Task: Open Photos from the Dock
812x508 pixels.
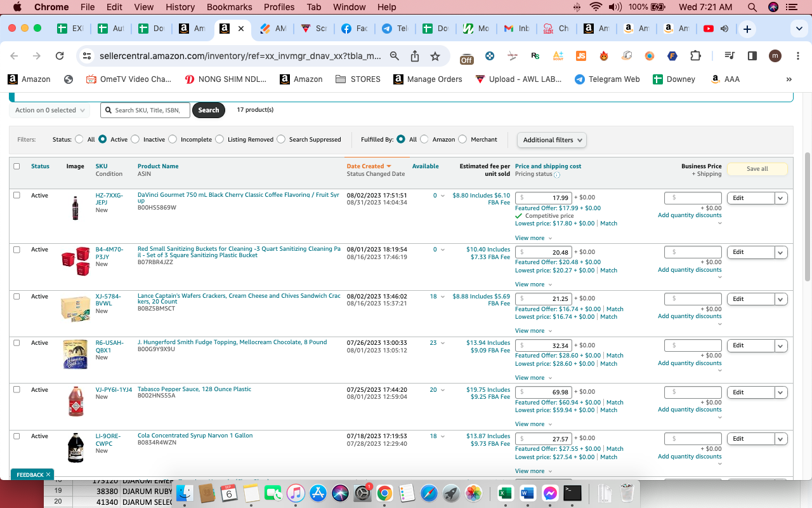Action: [474, 493]
